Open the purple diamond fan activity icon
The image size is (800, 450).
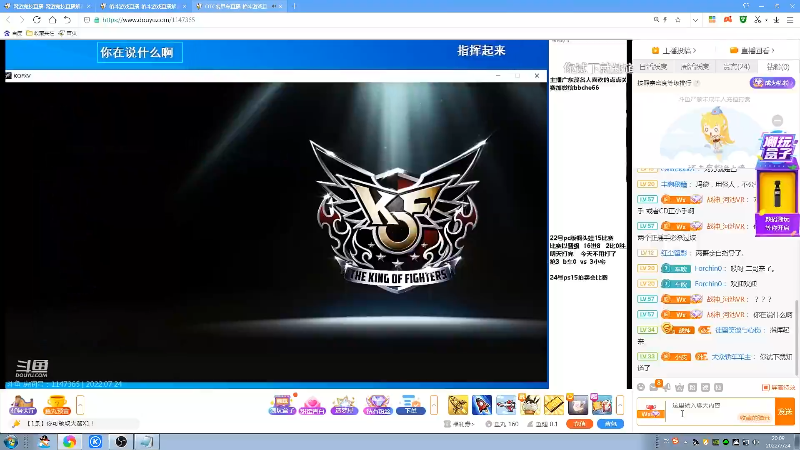coord(378,405)
